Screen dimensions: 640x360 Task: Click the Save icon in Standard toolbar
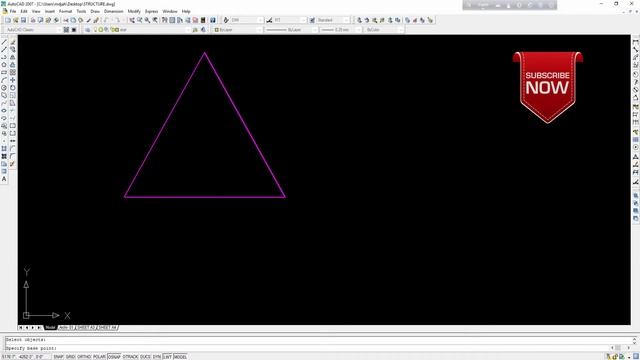pos(23,20)
